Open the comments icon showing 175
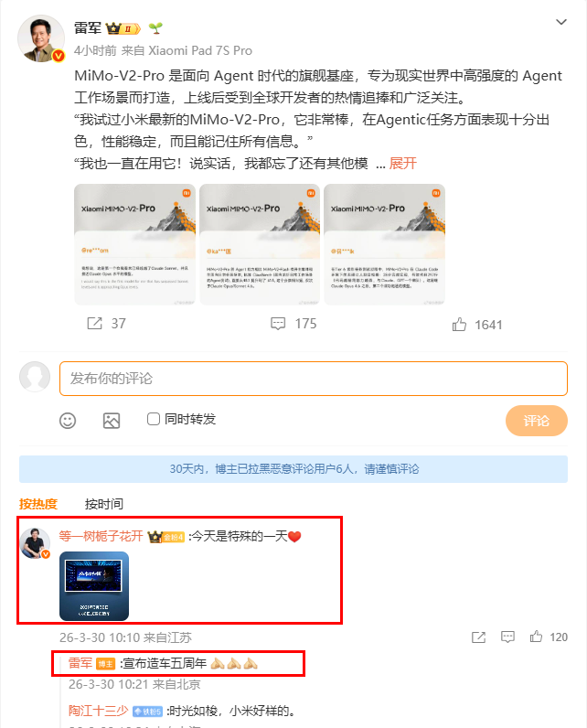 coord(278,323)
